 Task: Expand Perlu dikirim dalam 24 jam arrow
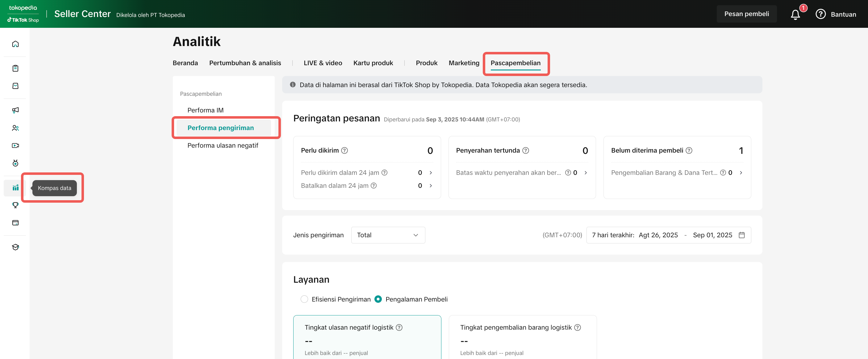click(431, 173)
